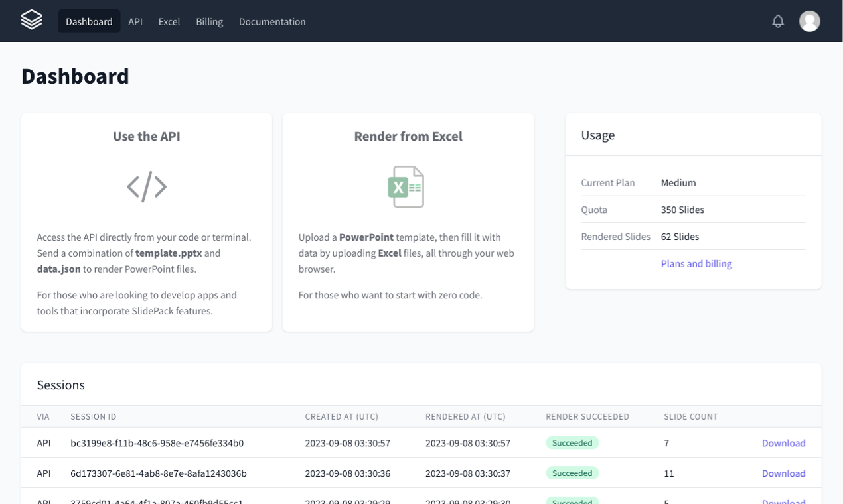Click created time 2023-09-08 03:30:36
The image size is (843, 504).
(348, 473)
